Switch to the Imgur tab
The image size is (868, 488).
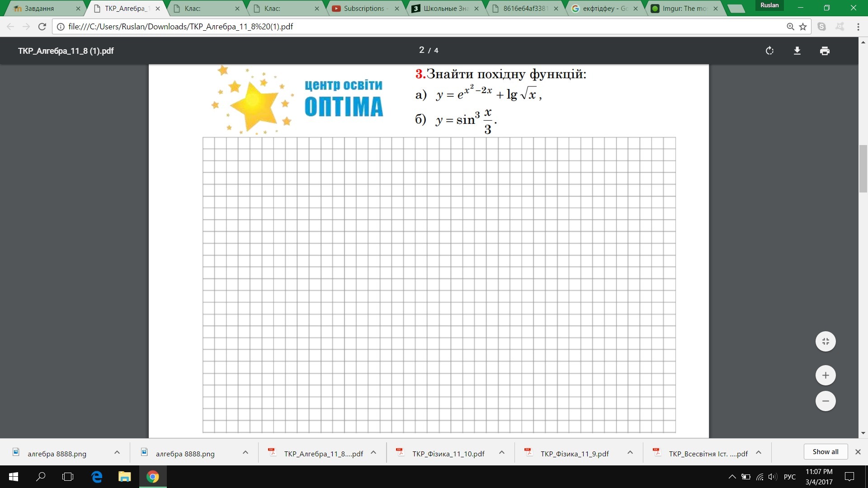click(684, 8)
